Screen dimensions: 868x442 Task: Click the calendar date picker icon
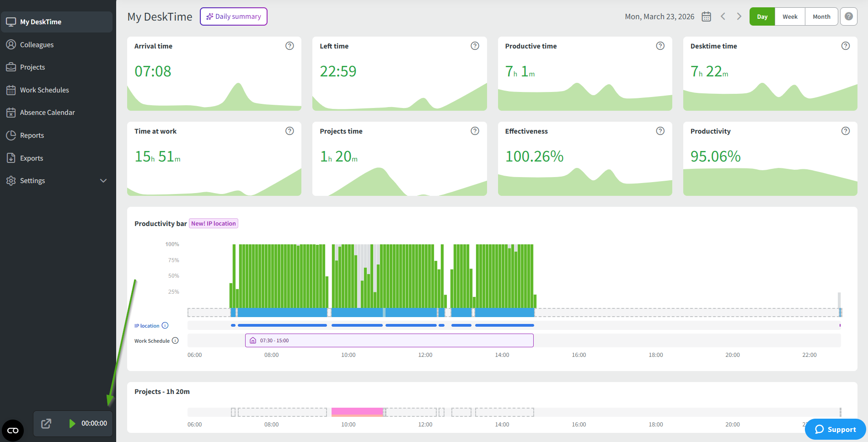coord(706,16)
